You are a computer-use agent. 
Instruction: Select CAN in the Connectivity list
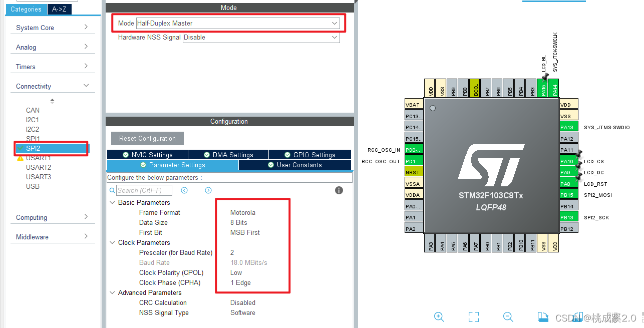point(33,110)
